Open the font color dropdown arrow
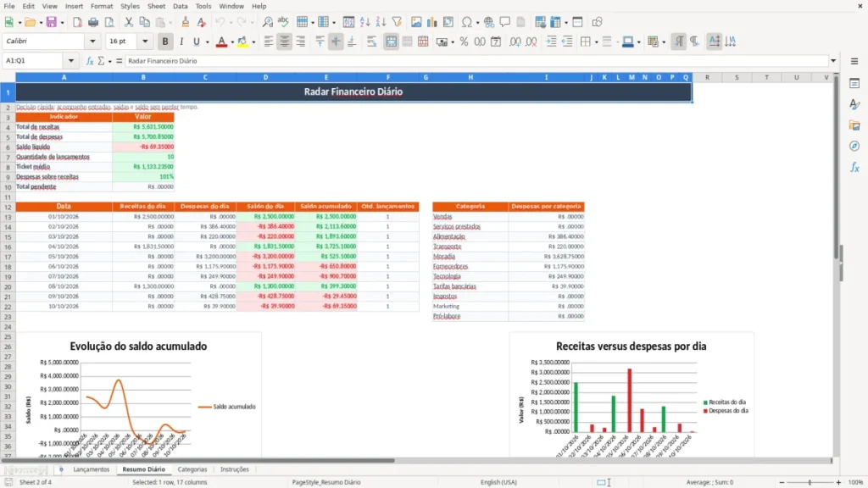 (x=231, y=42)
